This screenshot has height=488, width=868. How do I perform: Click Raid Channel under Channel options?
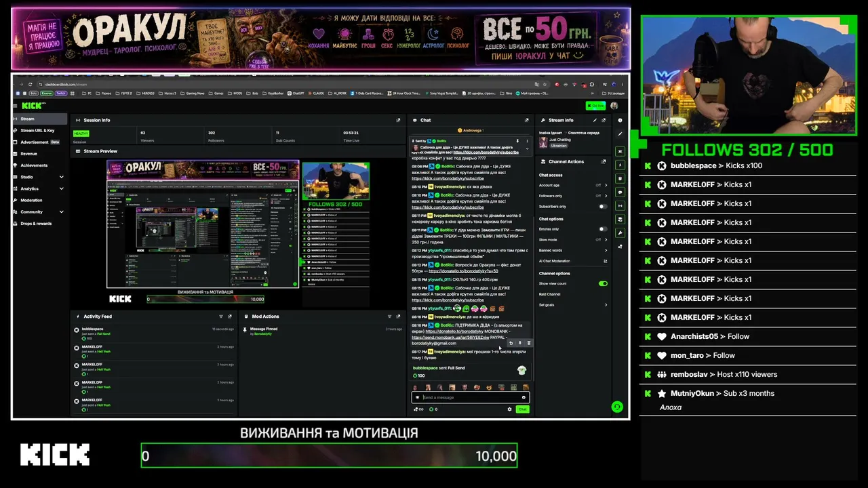coord(550,294)
